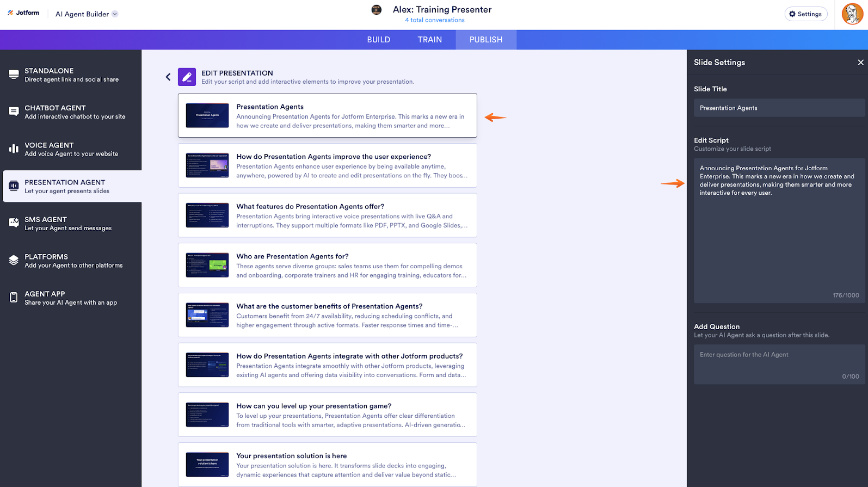Screen dimensions: 868x487
Task: Select 'Your presentation solution is here' title
Action: click(292, 456)
